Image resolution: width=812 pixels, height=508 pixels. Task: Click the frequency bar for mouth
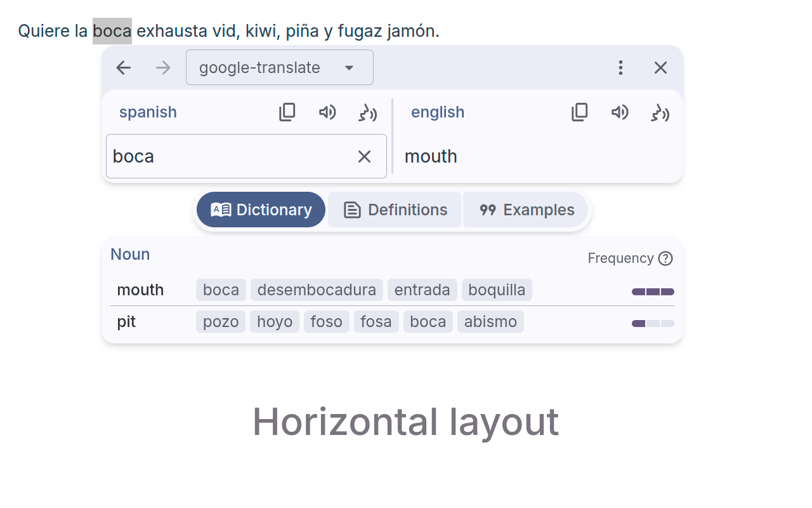point(653,292)
